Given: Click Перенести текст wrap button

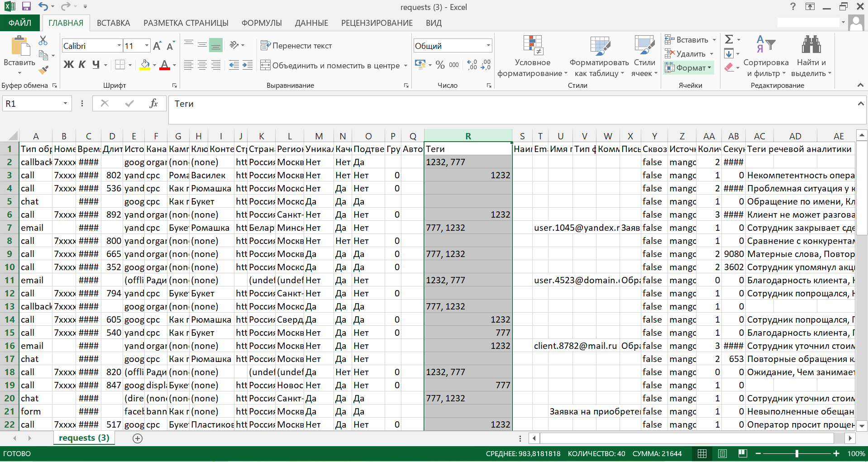Looking at the screenshot, I should tap(296, 45).
